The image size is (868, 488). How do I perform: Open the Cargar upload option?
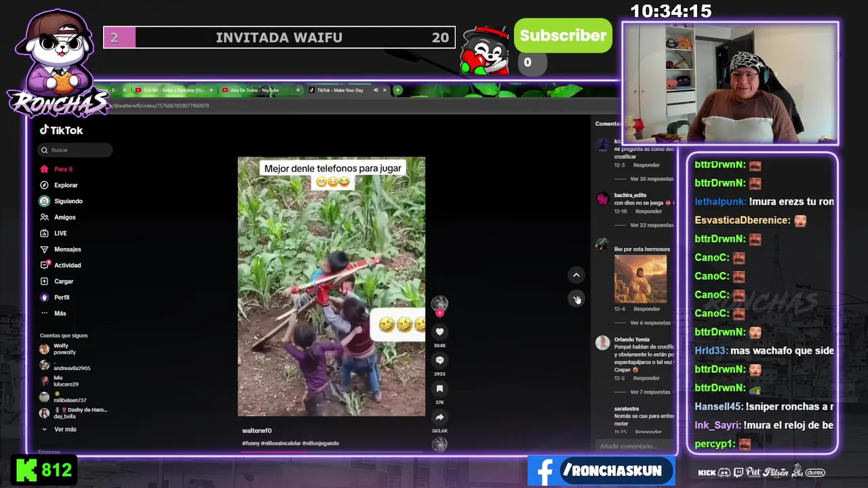tap(56, 281)
